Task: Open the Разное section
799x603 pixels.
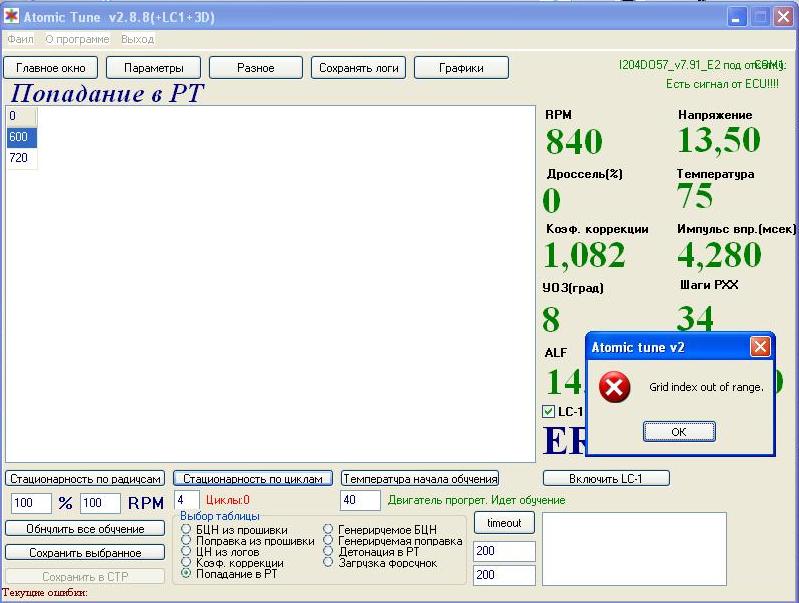Action: (x=256, y=68)
